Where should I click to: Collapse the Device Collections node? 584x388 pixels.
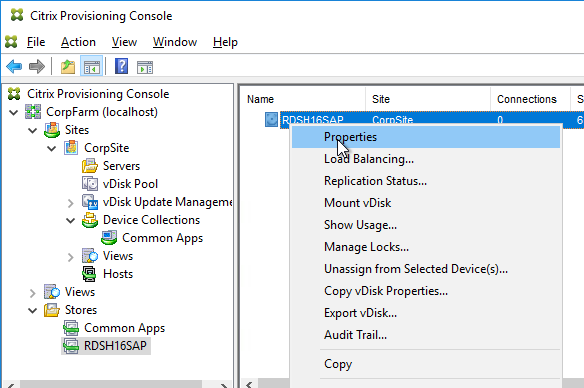(x=71, y=220)
